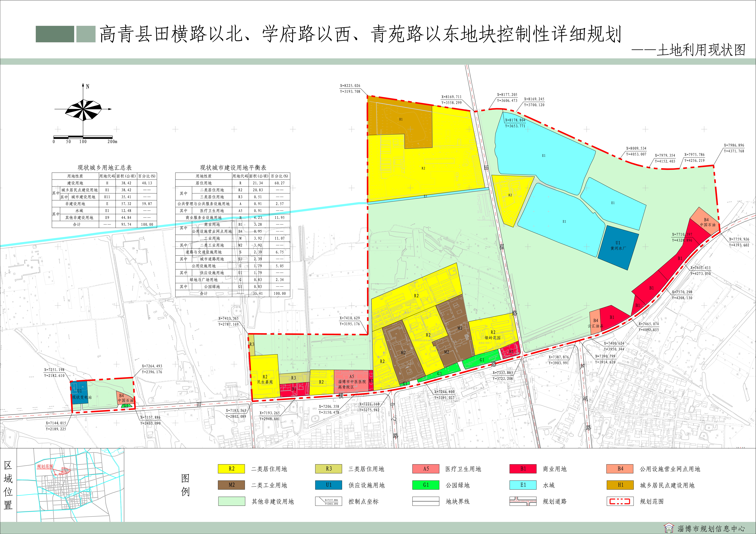
Task: Click the 公园绿地 legend text
Action: click(x=458, y=485)
